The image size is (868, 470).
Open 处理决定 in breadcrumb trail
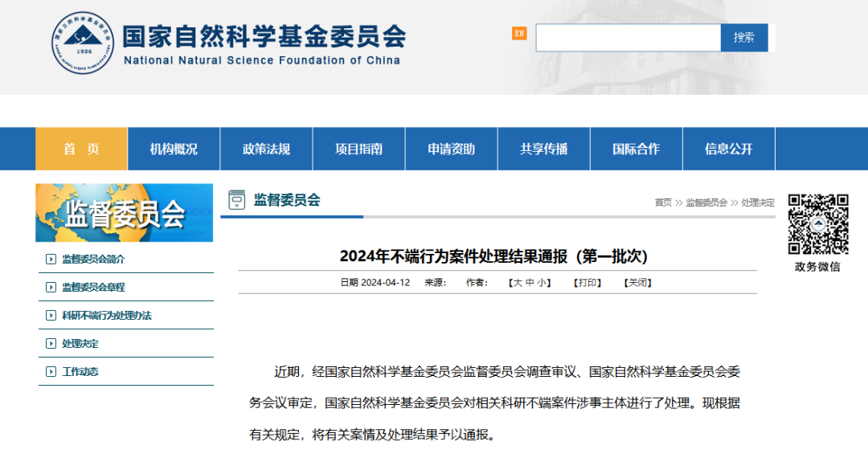[759, 202]
